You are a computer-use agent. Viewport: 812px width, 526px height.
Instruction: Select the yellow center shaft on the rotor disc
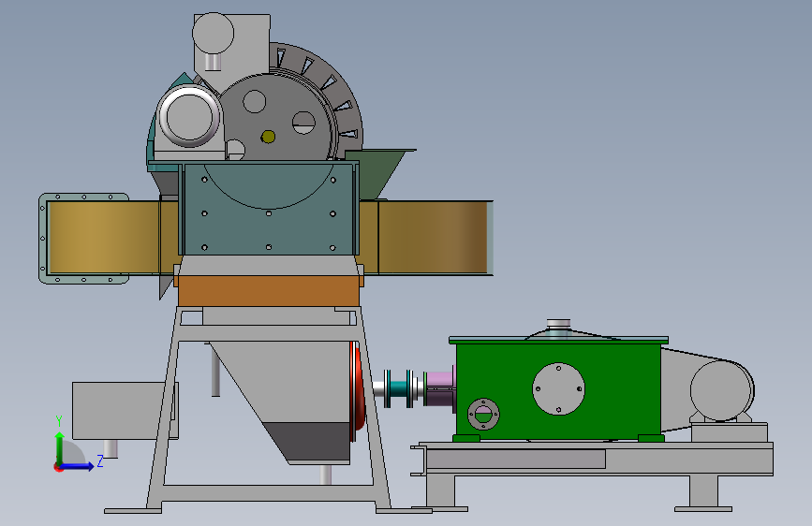[x=268, y=137]
